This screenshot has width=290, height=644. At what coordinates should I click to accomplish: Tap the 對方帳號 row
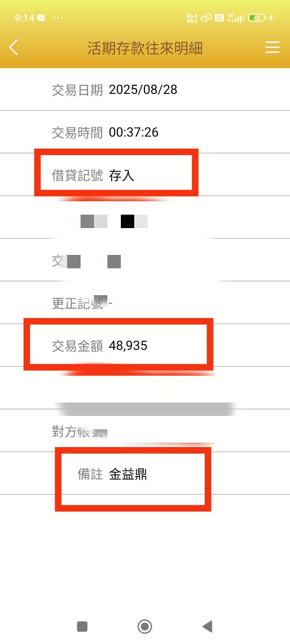[145, 430]
